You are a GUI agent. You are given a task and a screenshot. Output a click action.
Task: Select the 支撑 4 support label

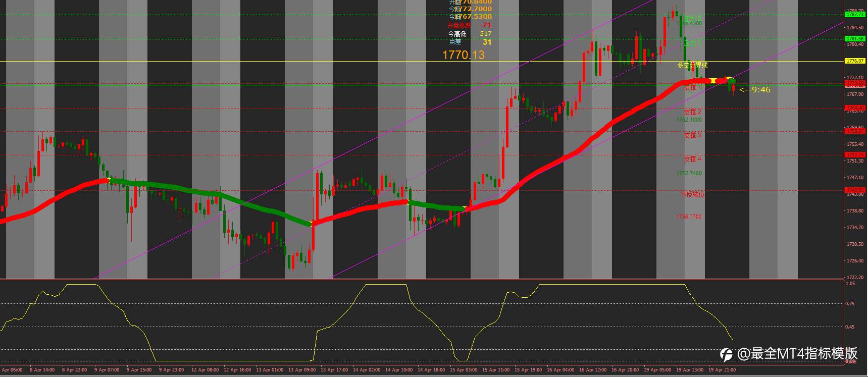click(693, 159)
